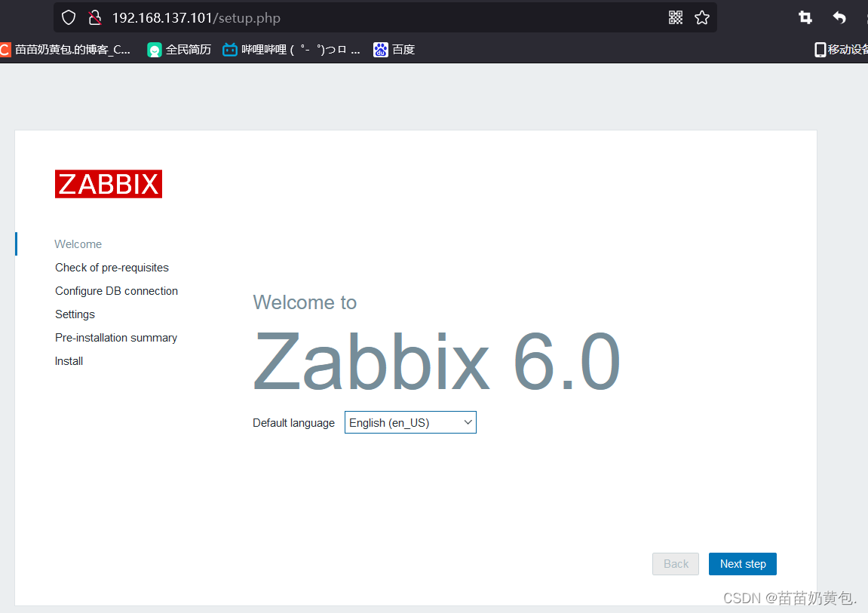Open the 移动设备 bookmarks folder
The image size is (868, 613).
click(841, 50)
